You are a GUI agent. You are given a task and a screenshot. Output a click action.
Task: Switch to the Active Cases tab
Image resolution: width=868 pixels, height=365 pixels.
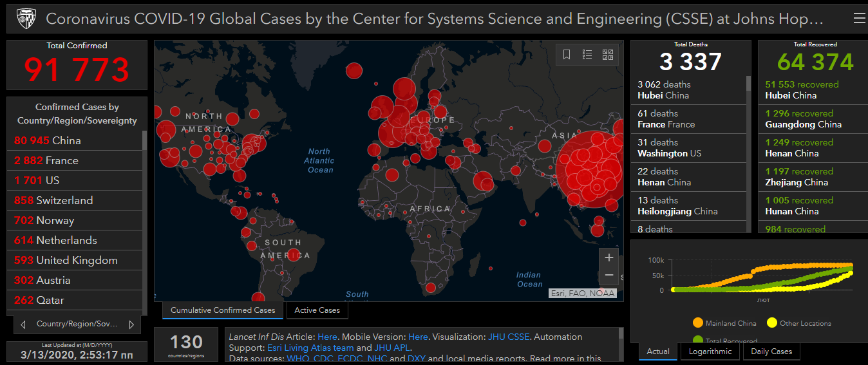pyautogui.click(x=317, y=310)
